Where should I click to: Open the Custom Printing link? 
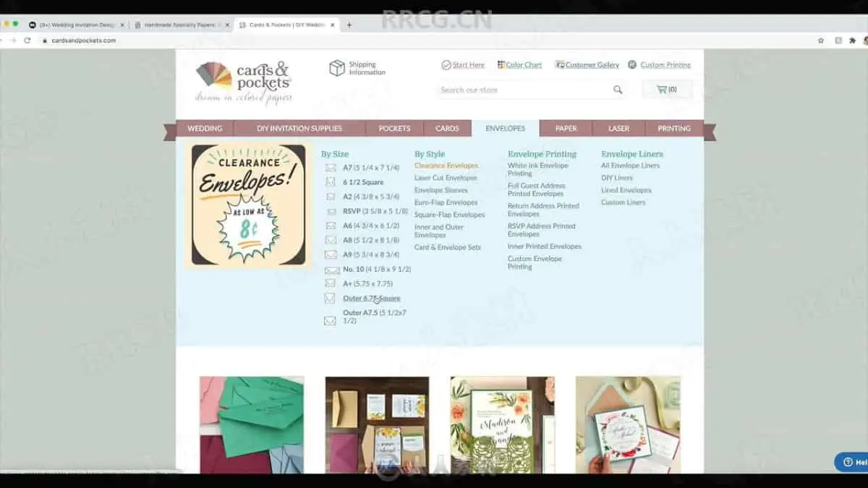pyautogui.click(x=665, y=65)
